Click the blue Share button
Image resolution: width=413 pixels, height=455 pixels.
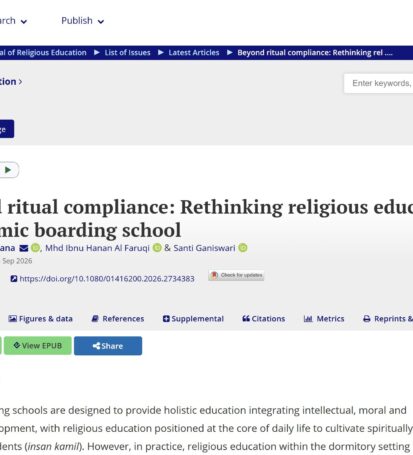(108, 346)
